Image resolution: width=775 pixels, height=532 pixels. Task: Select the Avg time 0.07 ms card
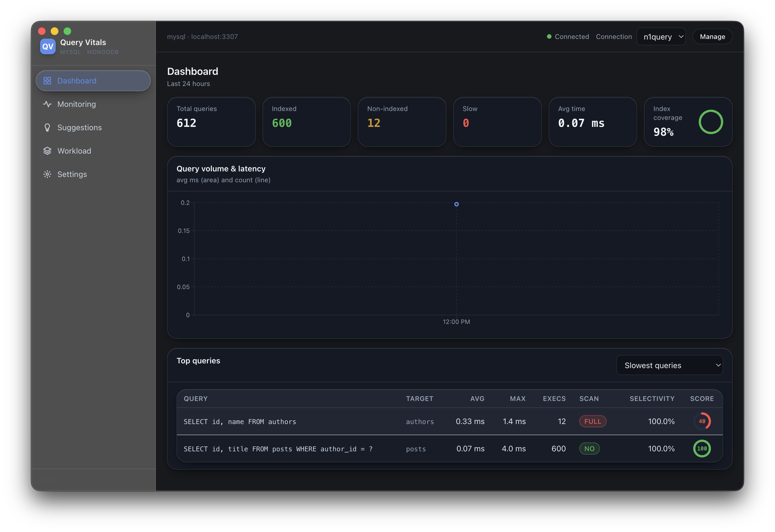(593, 122)
